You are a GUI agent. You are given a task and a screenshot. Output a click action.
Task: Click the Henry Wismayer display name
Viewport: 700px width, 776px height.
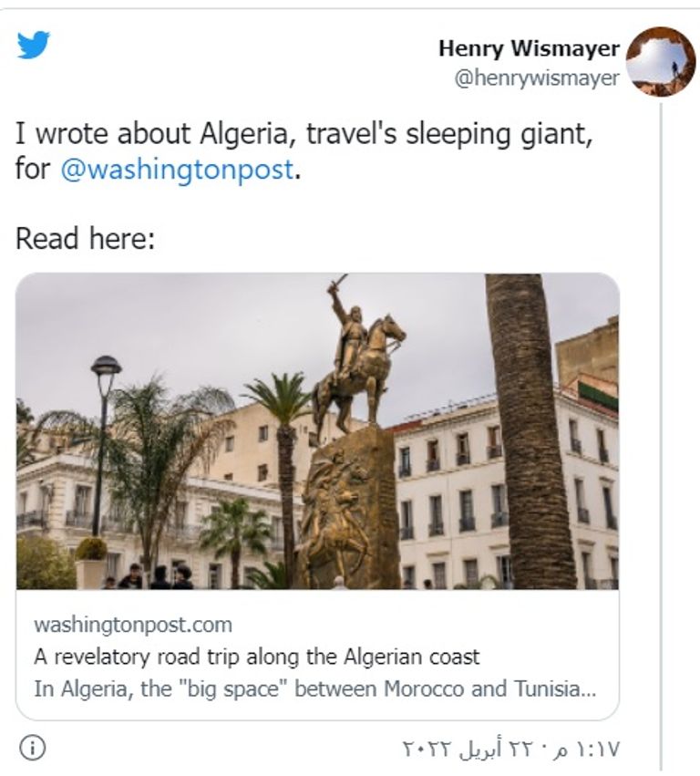[529, 48]
